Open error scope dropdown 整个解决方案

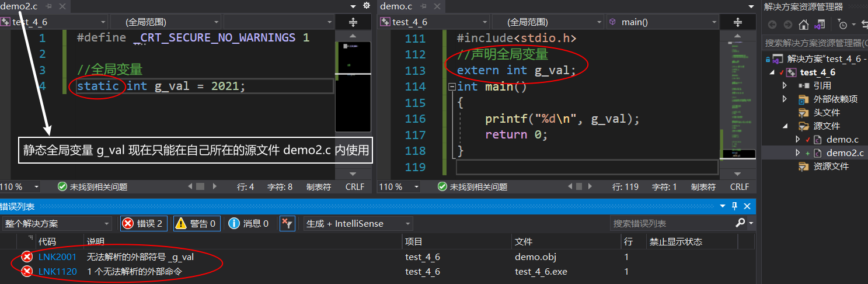57,223
